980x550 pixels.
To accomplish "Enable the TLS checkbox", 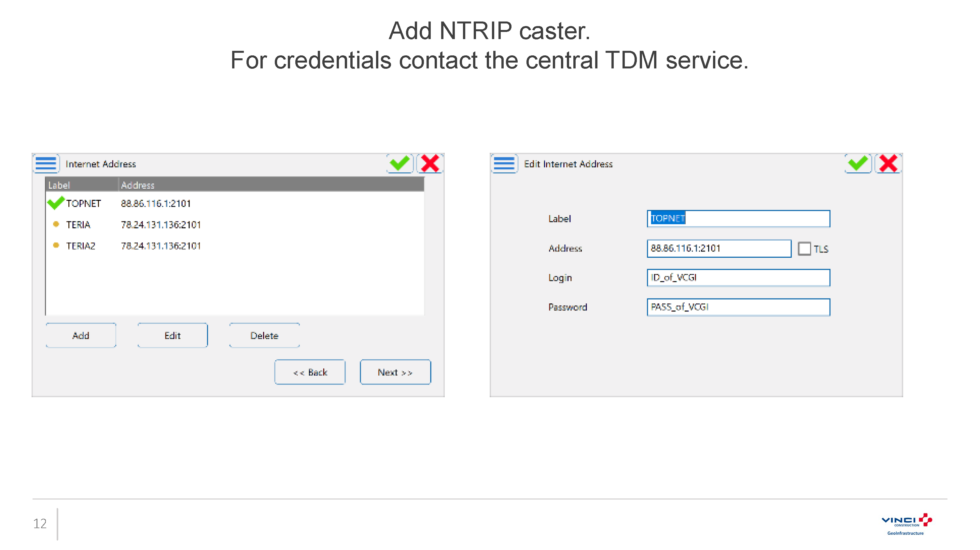I will [804, 249].
